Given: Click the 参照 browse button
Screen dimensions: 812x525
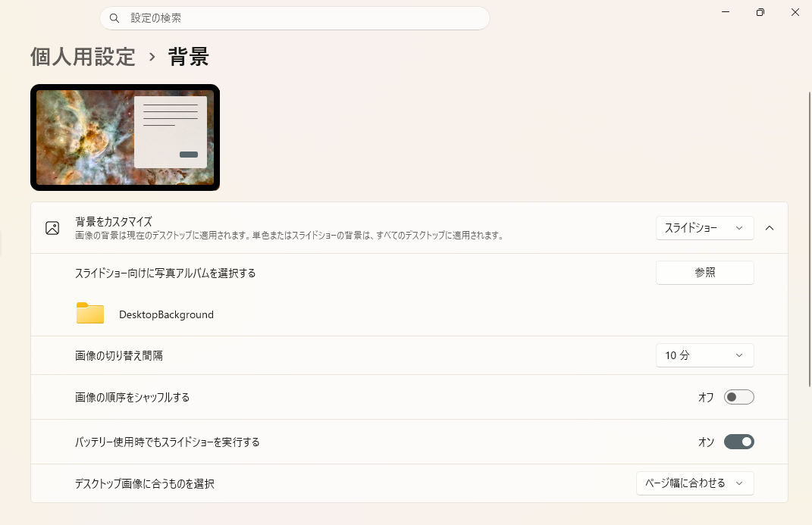Looking at the screenshot, I should click(705, 273).
